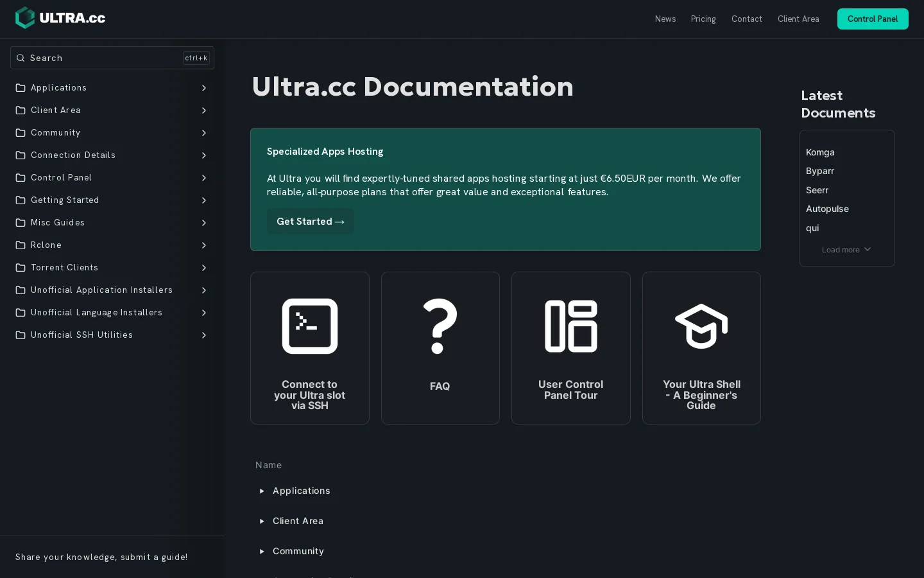The height and width of the screenshot is (578, 924).
Task: Expand Applications chevron in the sidebar
Action: point(204,88)
